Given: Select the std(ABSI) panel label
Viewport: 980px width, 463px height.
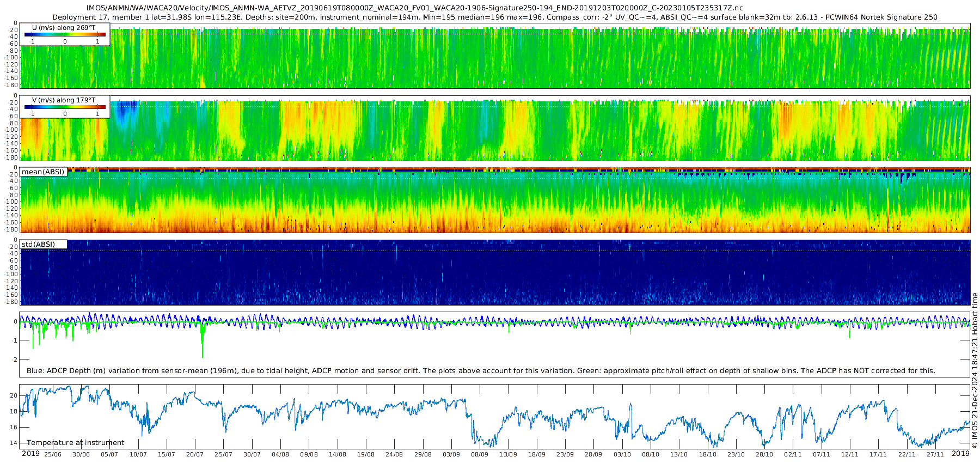Looking at the screenshot, I should pos(39,245).
